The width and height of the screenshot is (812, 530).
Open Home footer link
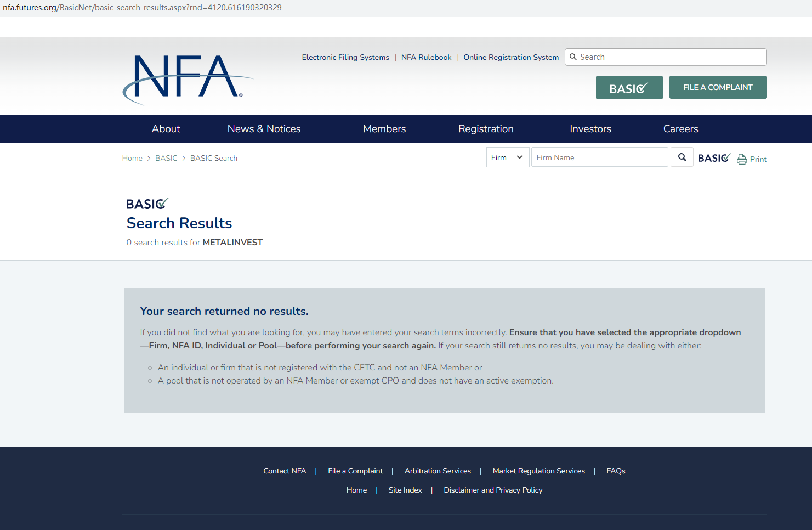[356, 490]
